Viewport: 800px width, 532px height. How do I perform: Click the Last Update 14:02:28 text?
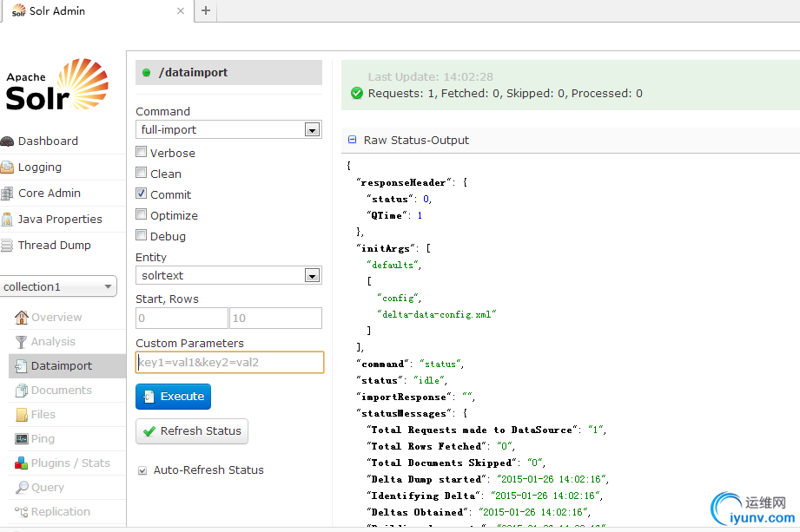[x=431, y=77]
